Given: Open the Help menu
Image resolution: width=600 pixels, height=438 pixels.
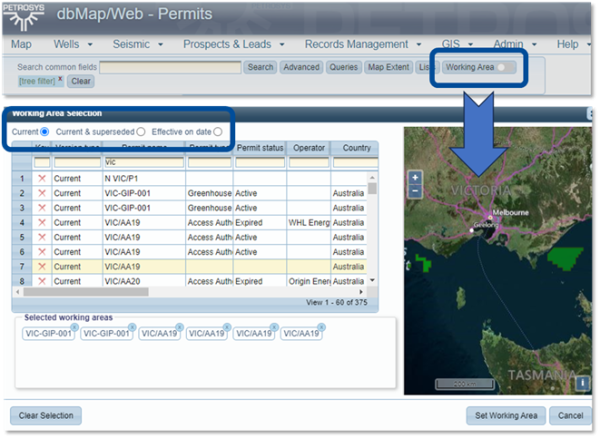Looking at the screenshot, I should click(573, 44).
